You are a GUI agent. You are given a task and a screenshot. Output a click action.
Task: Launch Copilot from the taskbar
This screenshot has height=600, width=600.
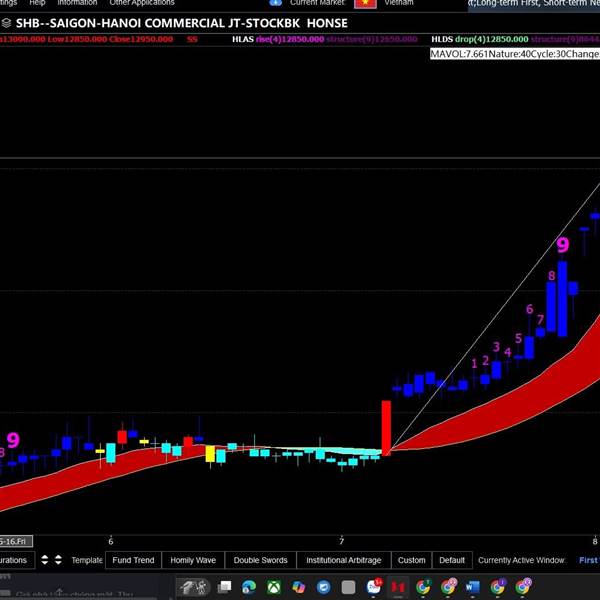click(x=298, y=586)
